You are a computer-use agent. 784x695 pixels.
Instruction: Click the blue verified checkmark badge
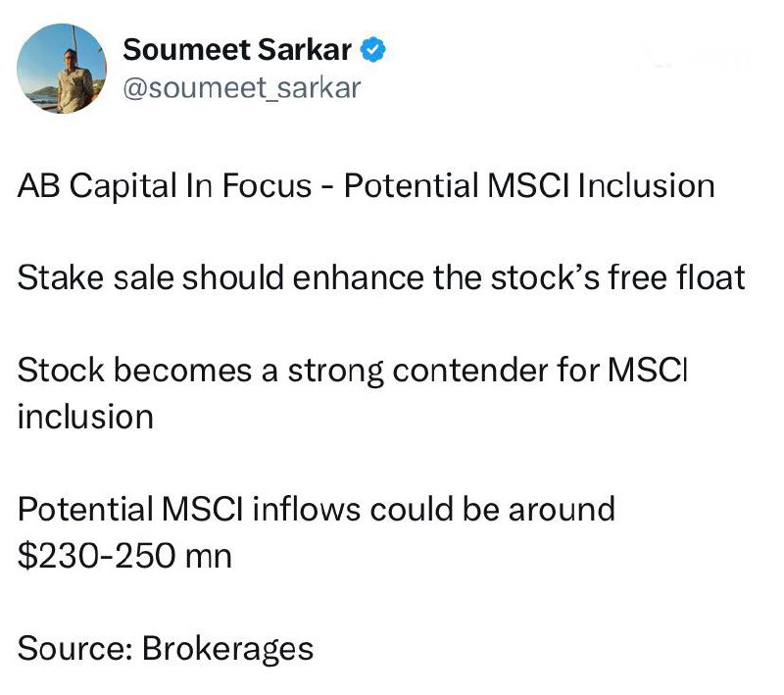coord(374,50)
